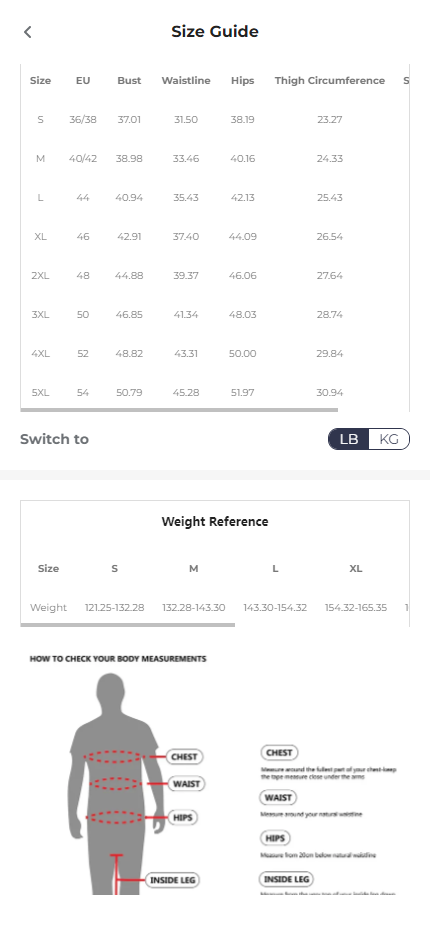Click the size chart horizontal scrollbar
The image size is (430, 932).
[179, 410]
